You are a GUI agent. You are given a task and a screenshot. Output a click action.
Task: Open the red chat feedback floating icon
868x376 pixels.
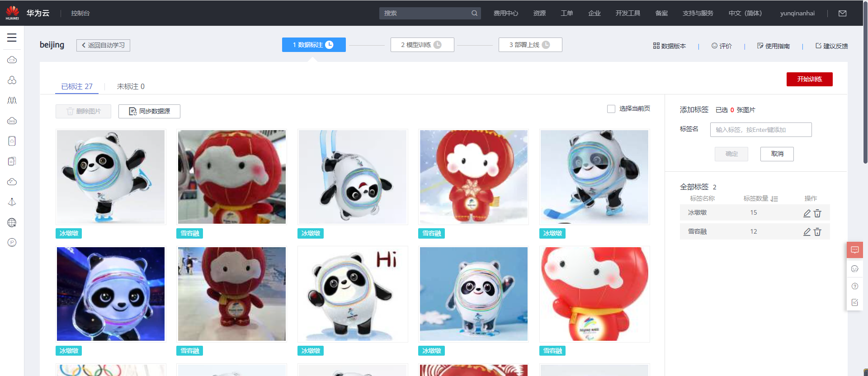tap(855, 250)
